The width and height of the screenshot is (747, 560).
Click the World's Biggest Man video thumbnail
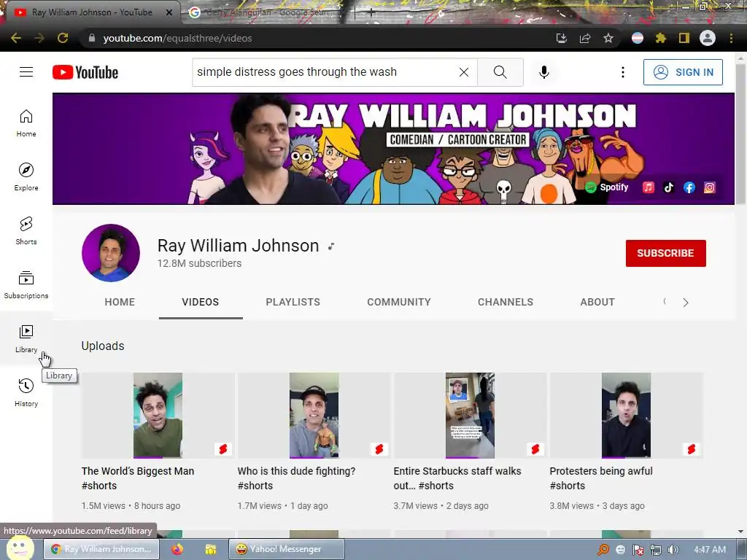pos(158,415)
